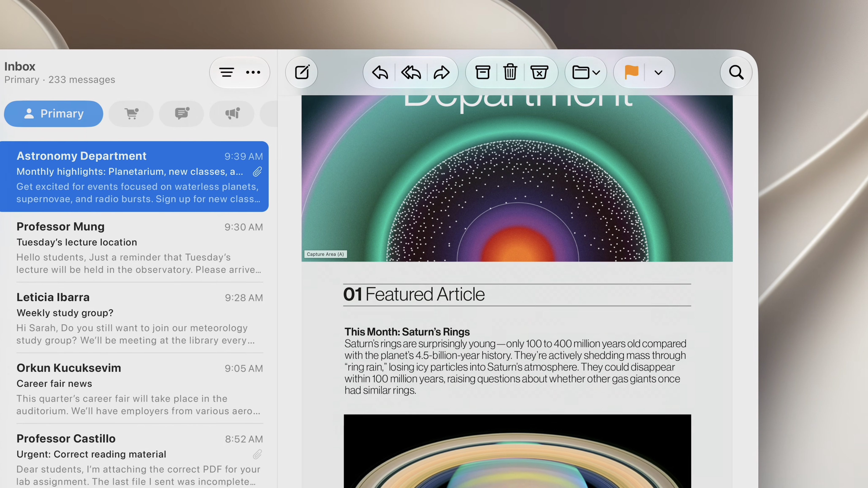
Task: Select the Primary category tab
Action: pyautogui.click(x=54, y=114)
